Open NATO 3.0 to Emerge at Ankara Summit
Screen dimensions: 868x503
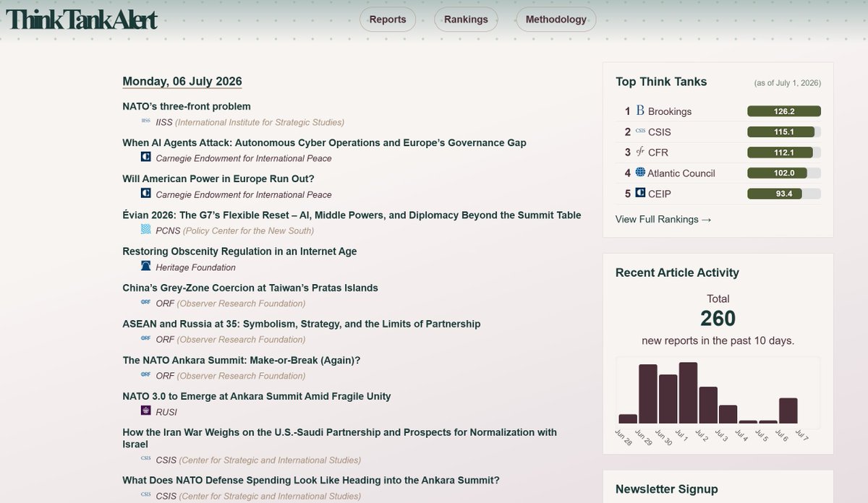[x=257, y=396]
